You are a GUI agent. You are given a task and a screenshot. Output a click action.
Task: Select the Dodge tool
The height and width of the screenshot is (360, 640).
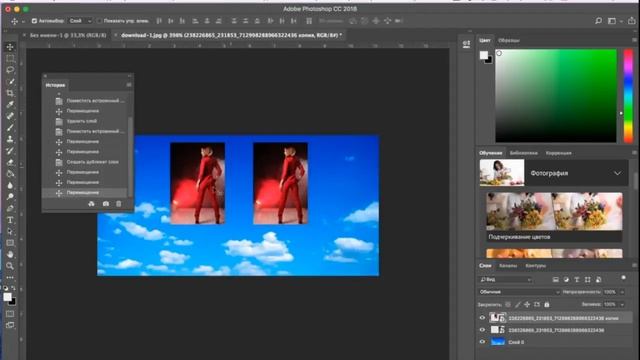point(10,197)
